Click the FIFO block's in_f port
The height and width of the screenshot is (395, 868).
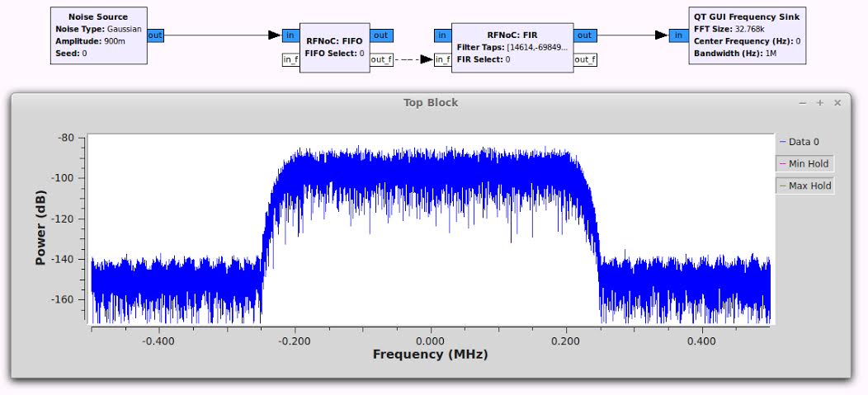[290, 59]
